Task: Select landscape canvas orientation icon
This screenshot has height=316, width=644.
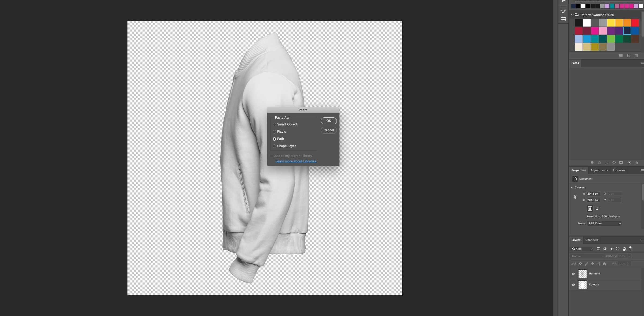Action: pos(597,209)
